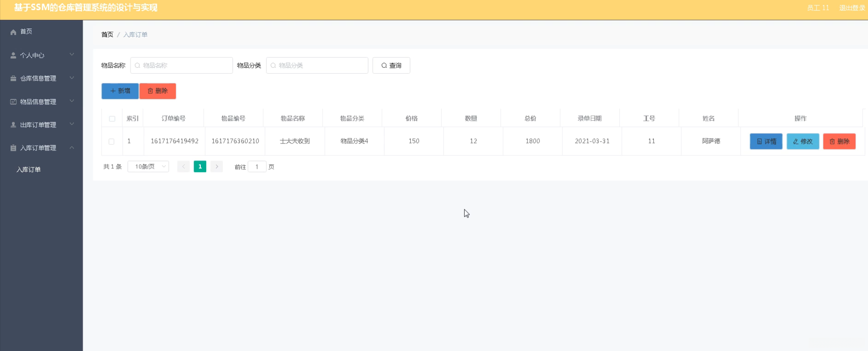Viewport: 868px width, 351px height.
Task: Click the 共 1 条 total count text
Action: 113,167
